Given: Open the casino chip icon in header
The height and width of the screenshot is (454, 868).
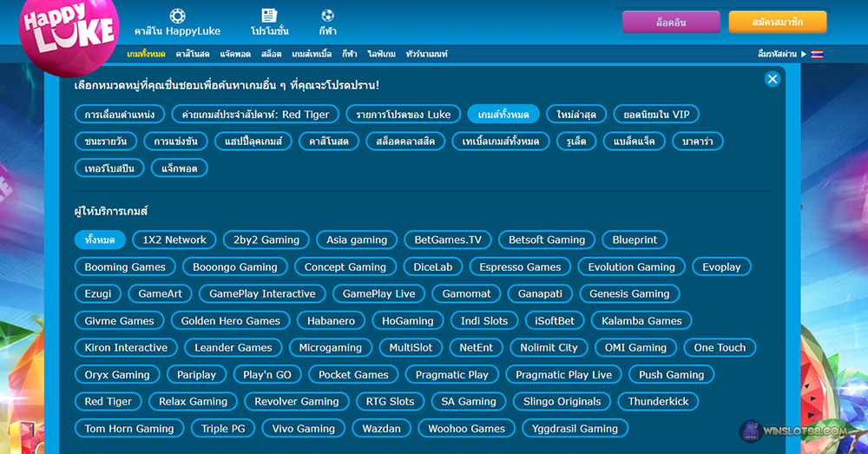Looking at the screenshot, I should tap(177, 16).
